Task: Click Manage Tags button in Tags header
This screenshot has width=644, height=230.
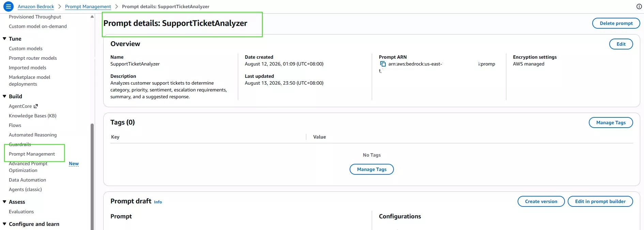Action: pyautogui.click(x=611, y=123)
